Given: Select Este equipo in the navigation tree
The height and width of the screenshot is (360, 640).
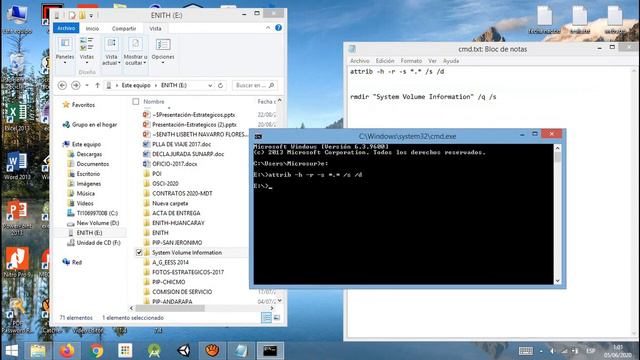Looking at the screenshot, I should (x=86, y=144).
